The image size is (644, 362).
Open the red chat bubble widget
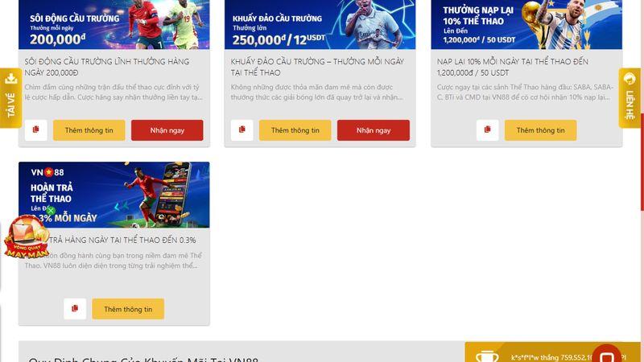tap(607, 356)
